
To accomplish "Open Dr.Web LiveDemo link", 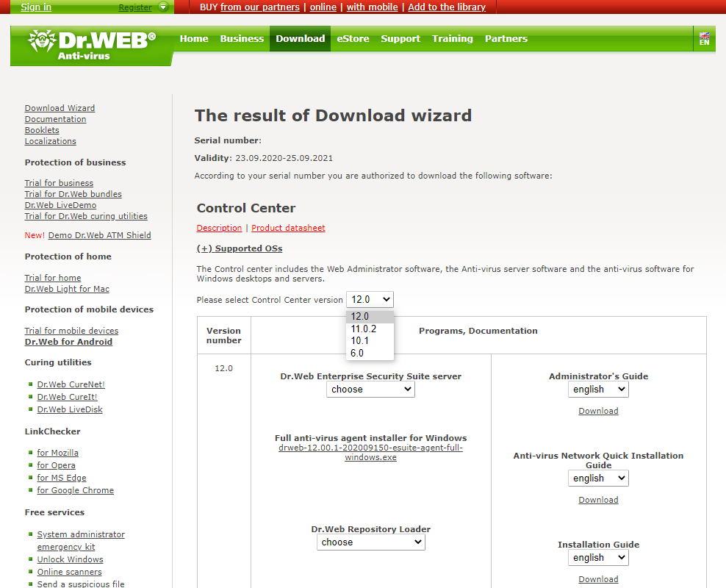I will pos(61,205).
